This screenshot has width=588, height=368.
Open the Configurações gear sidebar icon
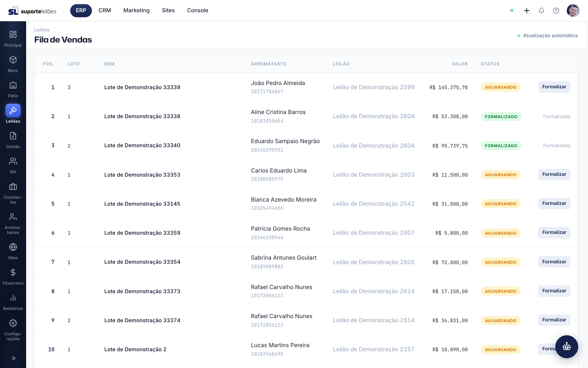point(13,323)
